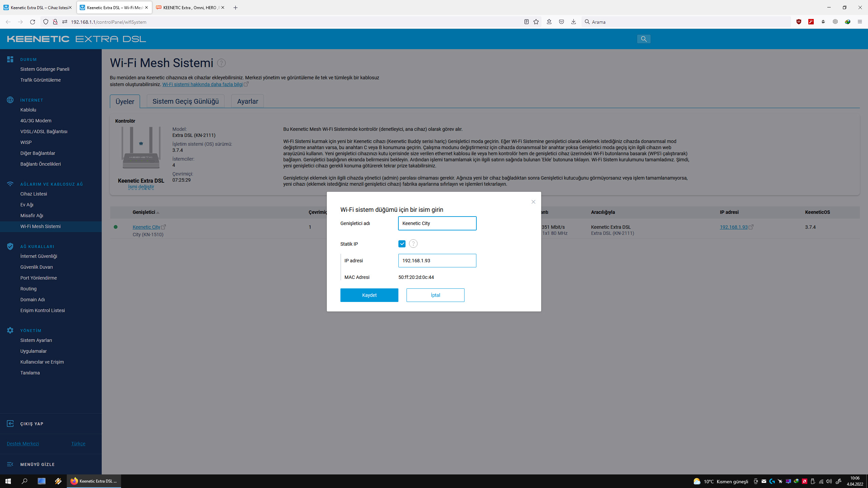The width and height of the screenshot is (868, 488).
Task: Open the Keenetic City extender link
Action: coord(146,227)
